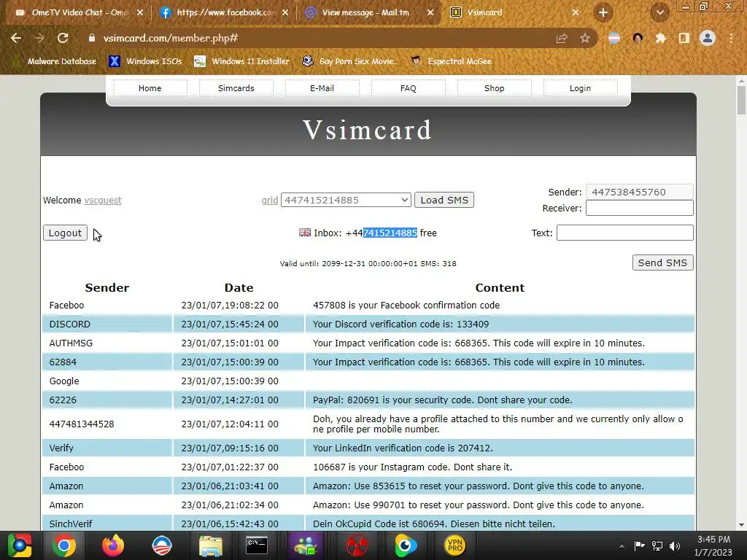Screen dimensions: 747x560
Task: Click the Send SMS button
Action: tap(662, 262)
